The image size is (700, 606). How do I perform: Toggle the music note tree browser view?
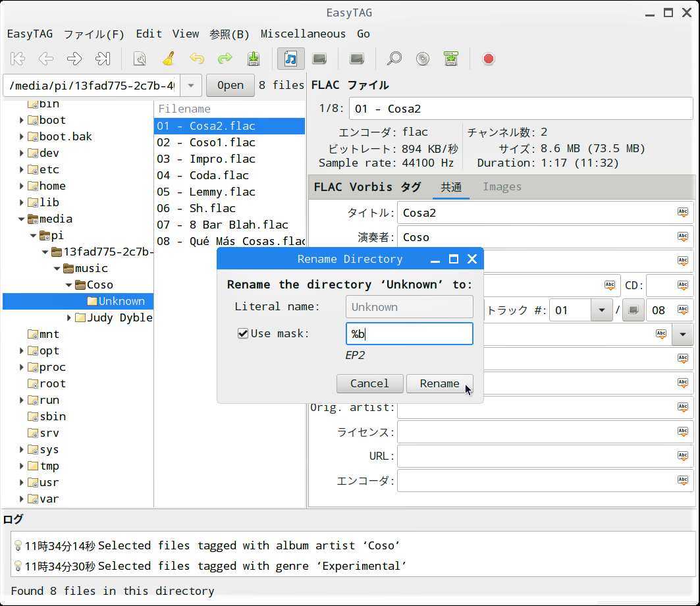(x=290, y=59)
